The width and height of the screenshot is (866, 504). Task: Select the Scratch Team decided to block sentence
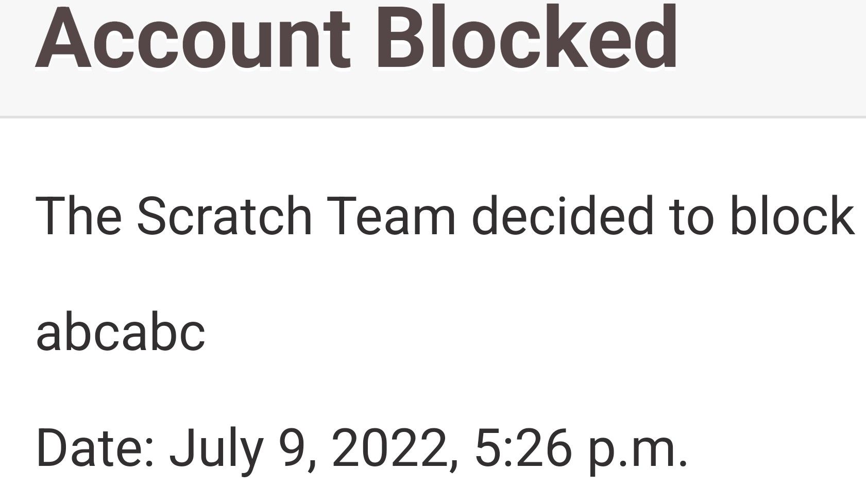(x=445, y=215)
